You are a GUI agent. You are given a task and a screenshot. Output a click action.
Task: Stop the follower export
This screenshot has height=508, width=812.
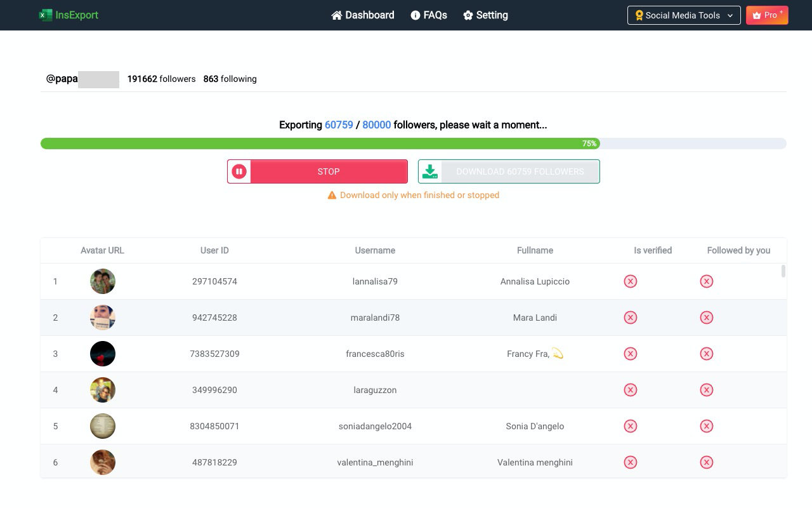[x=317, y=171]
